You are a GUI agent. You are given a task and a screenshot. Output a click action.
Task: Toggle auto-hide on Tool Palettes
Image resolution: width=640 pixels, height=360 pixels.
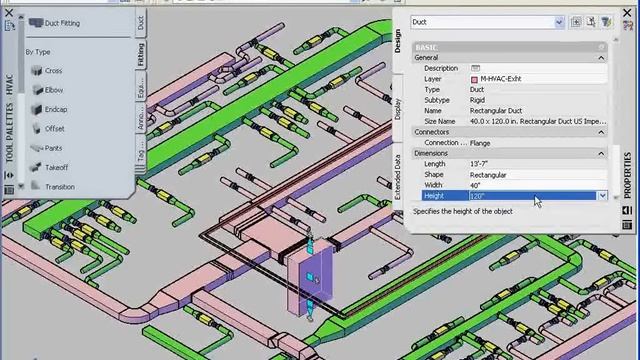coord(9,175)
